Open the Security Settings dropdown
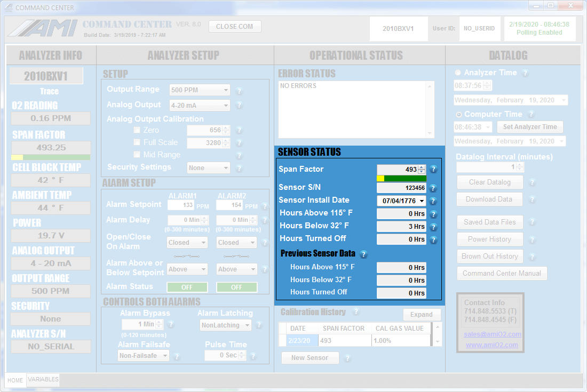587x392 pixels. pos(209,168)
